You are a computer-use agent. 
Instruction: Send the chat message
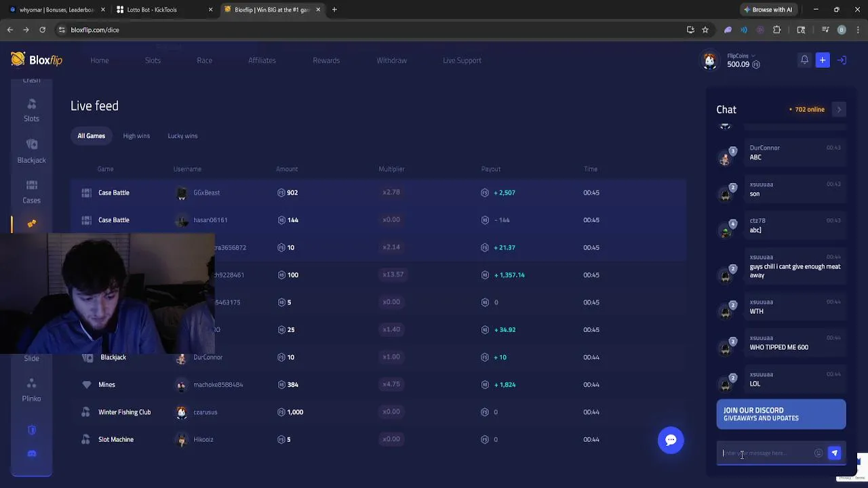(x=834, y=453)
